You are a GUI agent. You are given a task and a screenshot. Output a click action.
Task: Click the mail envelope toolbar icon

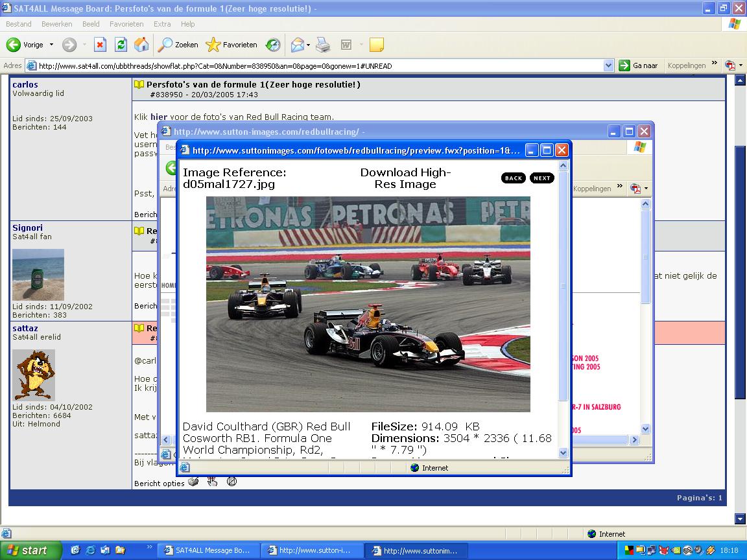tap(297, 45)
